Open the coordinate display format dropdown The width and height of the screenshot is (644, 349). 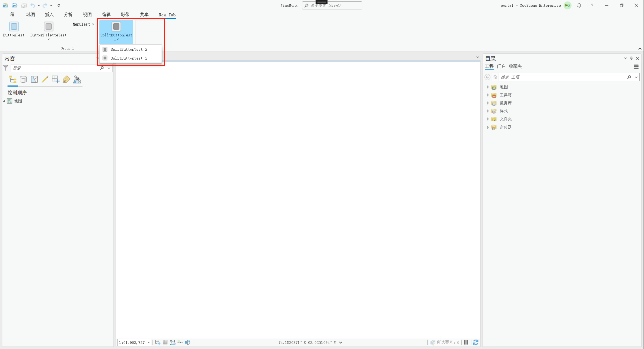[341, 343]
